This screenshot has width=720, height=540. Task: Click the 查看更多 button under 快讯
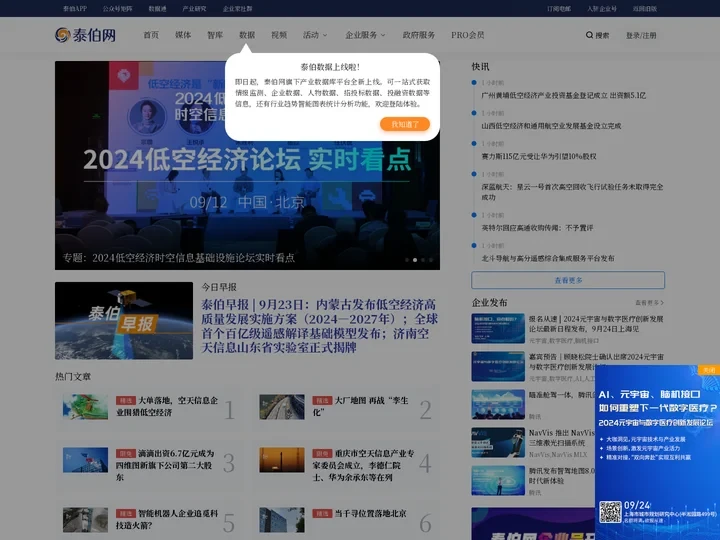(x=568, y=280)
